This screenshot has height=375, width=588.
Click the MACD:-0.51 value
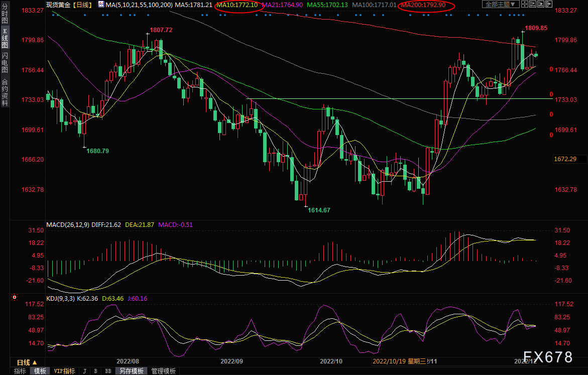click(176, 224)
